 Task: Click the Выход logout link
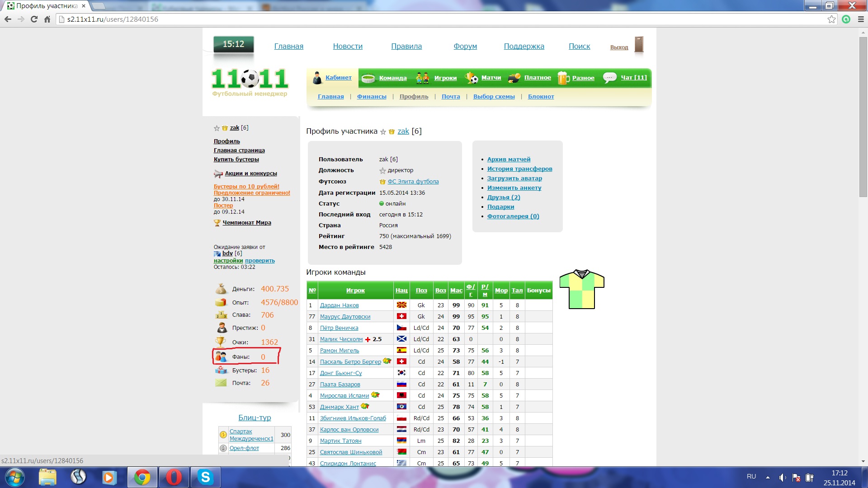619,47
